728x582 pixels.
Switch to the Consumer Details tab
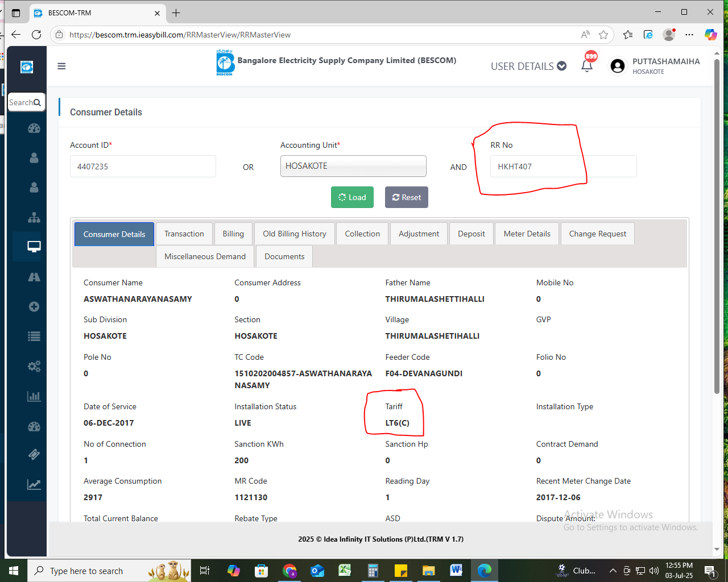(114, 234)
